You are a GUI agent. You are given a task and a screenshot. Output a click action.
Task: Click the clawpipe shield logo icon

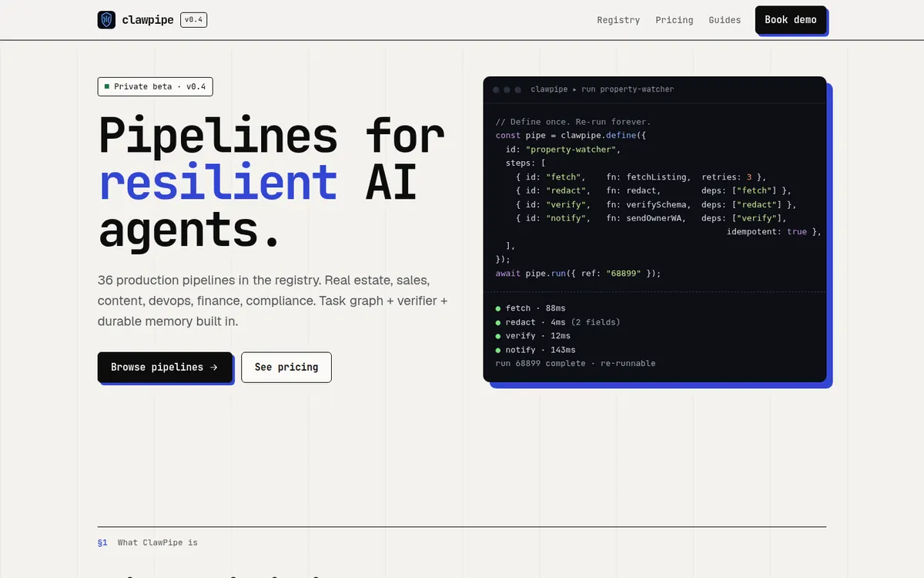click(x=106, y=20)
